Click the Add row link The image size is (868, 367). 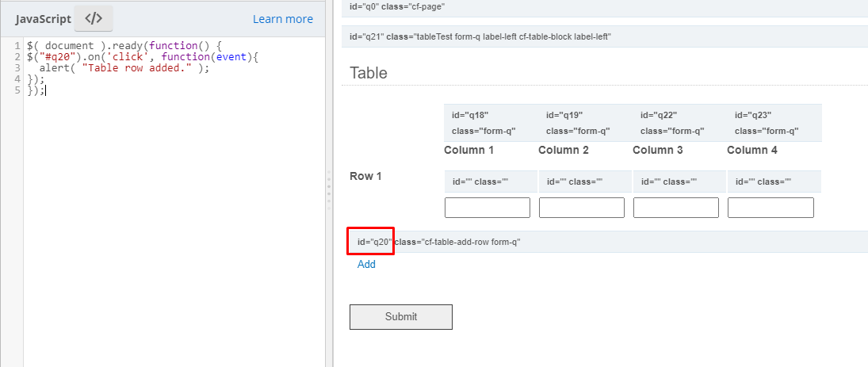pyautogui.click(x=366, y=264)
